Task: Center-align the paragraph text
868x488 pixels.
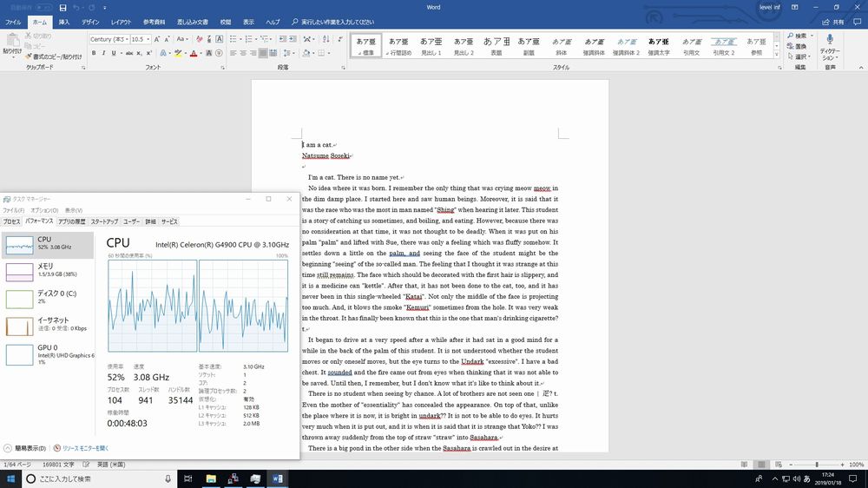Action: pos(245,53)
